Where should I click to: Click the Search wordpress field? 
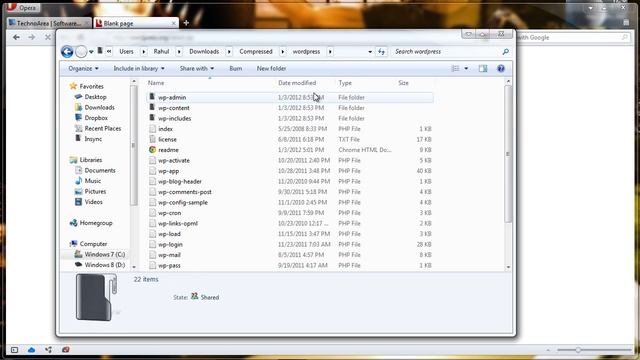click(x=446, y=52)
